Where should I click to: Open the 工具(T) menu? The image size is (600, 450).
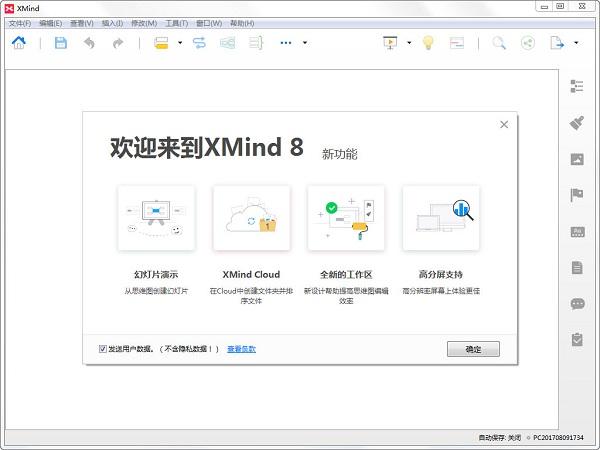(x=177, y=23)
